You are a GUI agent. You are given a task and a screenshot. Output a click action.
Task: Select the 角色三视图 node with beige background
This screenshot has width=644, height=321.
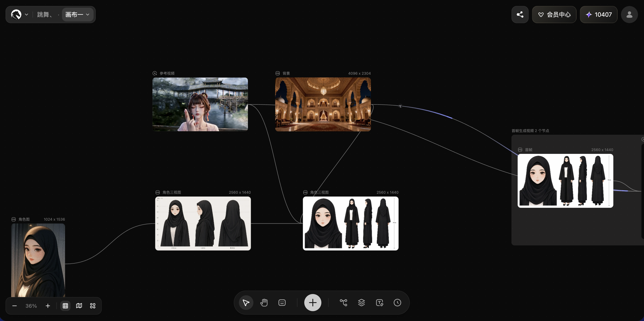pos(203,223)
